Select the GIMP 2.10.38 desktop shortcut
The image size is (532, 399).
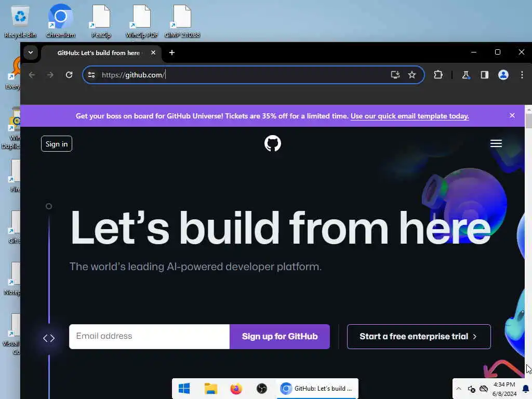click(x=182, y=21)
